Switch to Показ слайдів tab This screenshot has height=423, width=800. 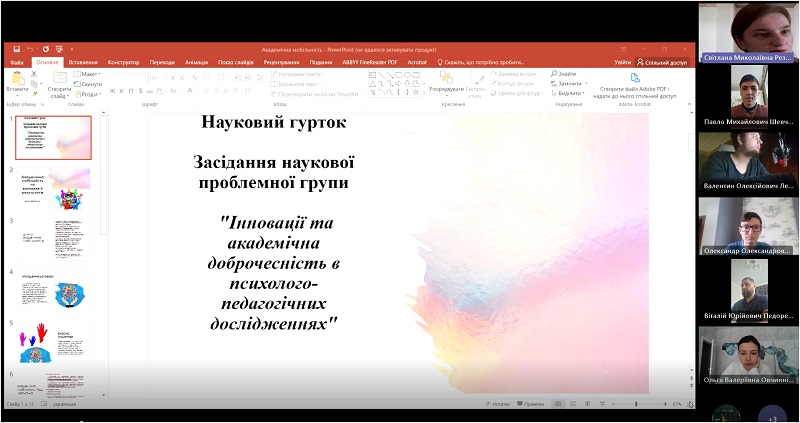[x=236, y=62]
